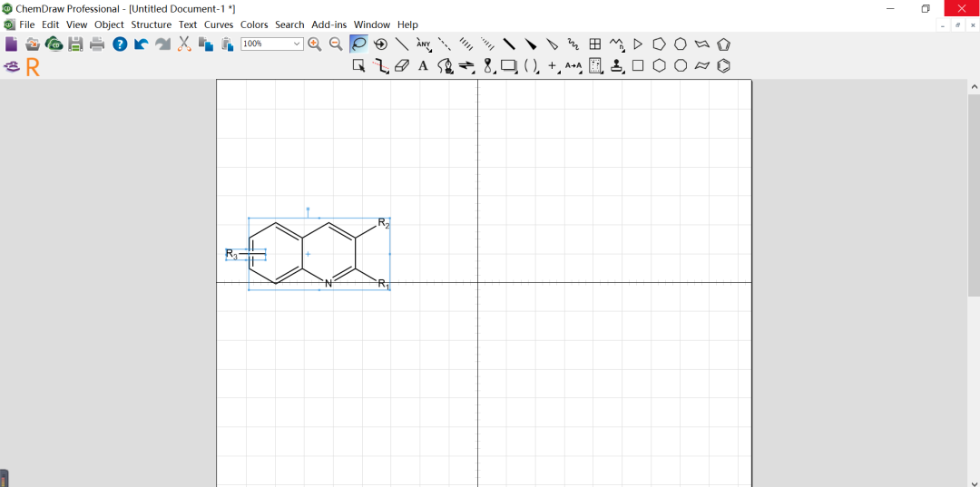The image size is (980, 487).
Task: Select the Eraser tool
Action: coord(402,65)
